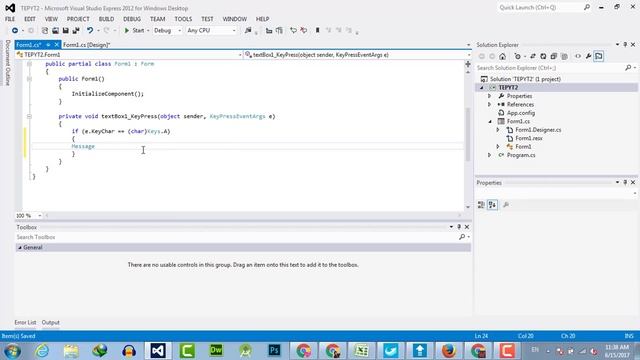Click the Solution Explorer View Code icon
The height and width of the screenshot is (360, 640).
pos(578,56)
